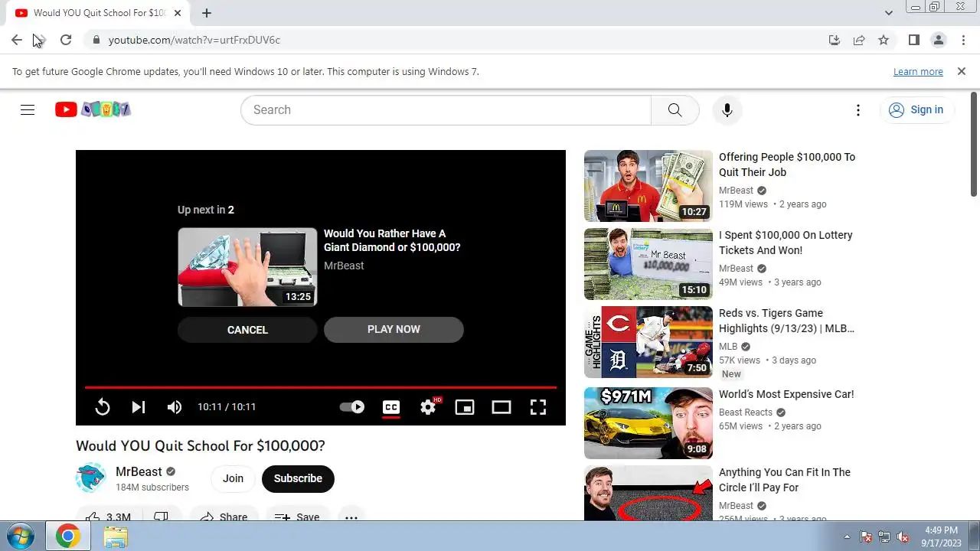This screenshot has width=980, height=551.
Task: Open "World's Most Expensive Car!" video title
Action: point(786,394)
